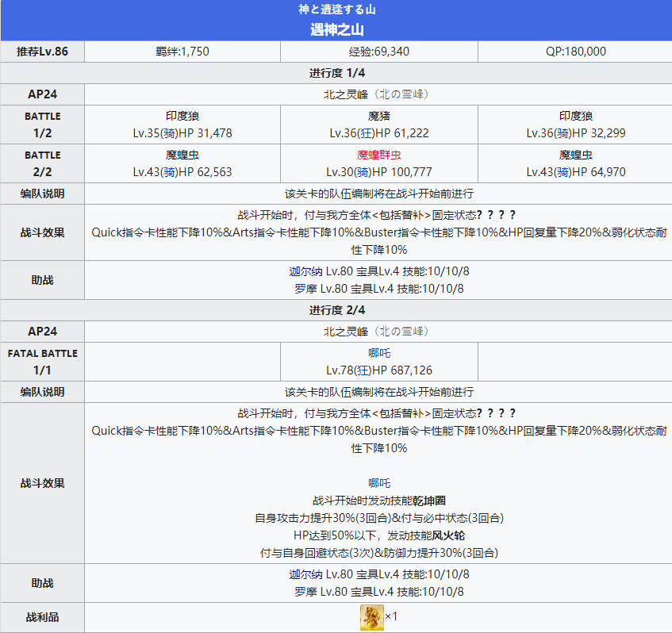Click the ×1 reward quantity

(x=391, y=616)
